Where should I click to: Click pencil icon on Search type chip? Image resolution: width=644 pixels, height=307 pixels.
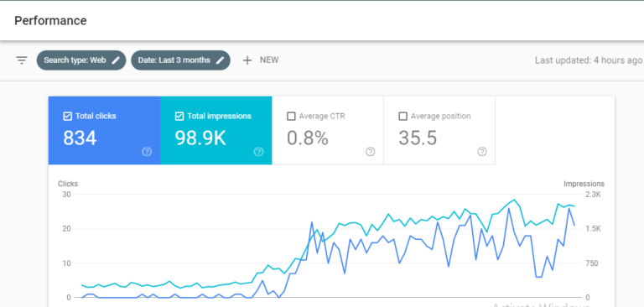click(117, 60)
